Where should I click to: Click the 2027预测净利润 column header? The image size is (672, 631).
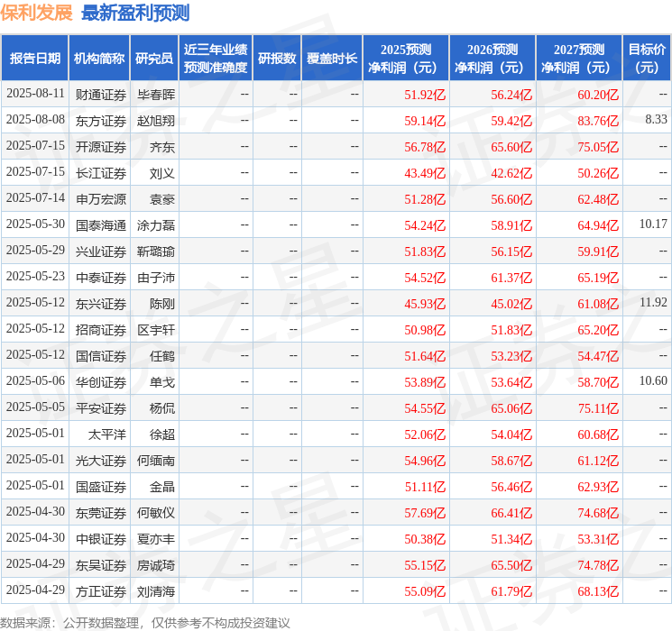point(579,59)
